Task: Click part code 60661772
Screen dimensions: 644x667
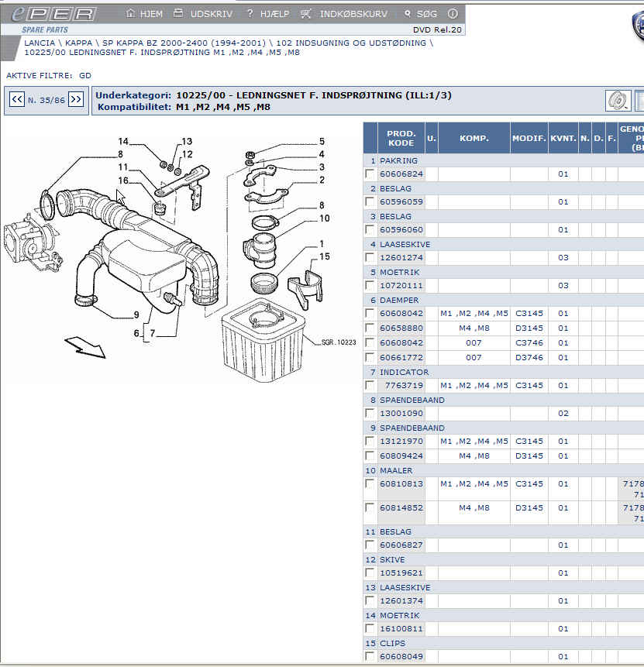Action: coord(401,357)
